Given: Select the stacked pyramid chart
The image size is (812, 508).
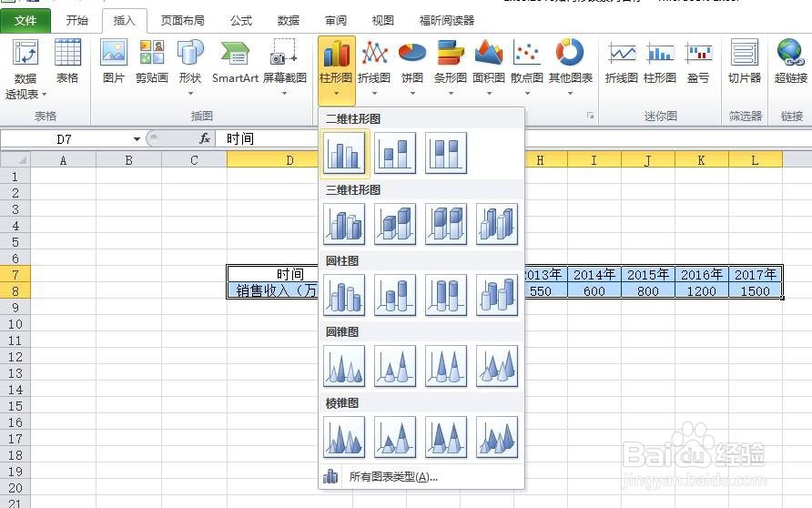Looking at the screenshot, I should click(394, 437).
